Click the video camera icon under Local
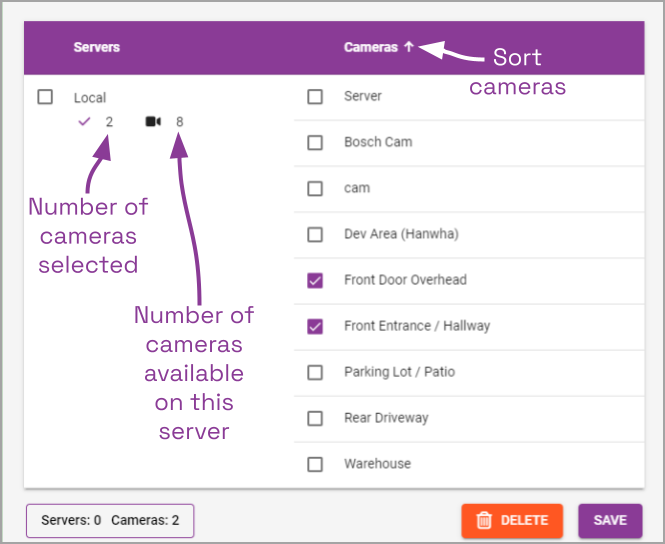The width and height of the screenshot is (665, 544). pyautogui.click(x=153, y=122)
